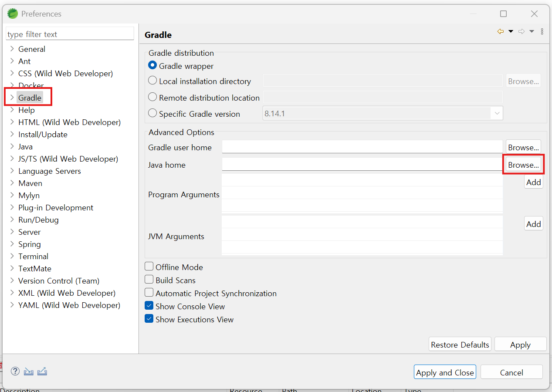Click the Java home text field
This screenshot has height=392, width=552.
362,164
